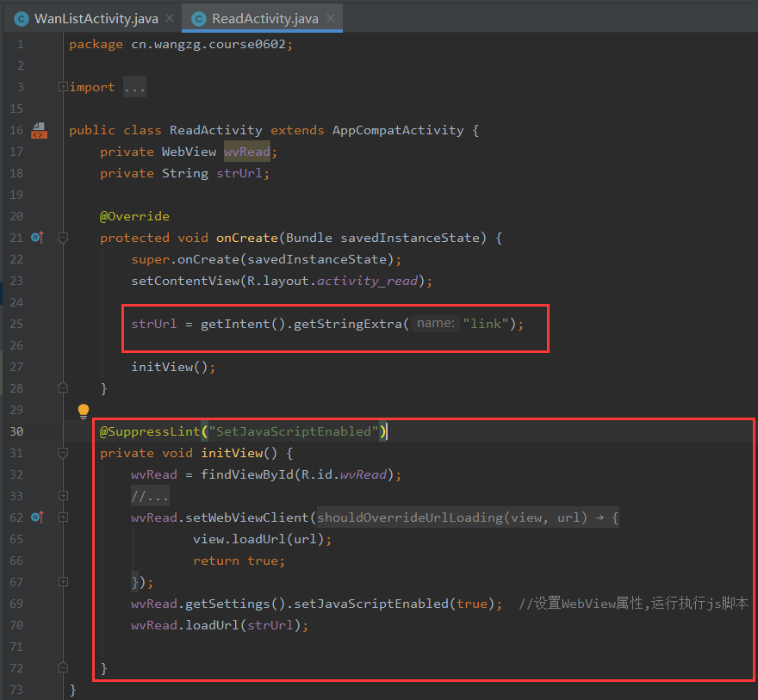Click the R.id.wvRead resource reference

(344, 475)
